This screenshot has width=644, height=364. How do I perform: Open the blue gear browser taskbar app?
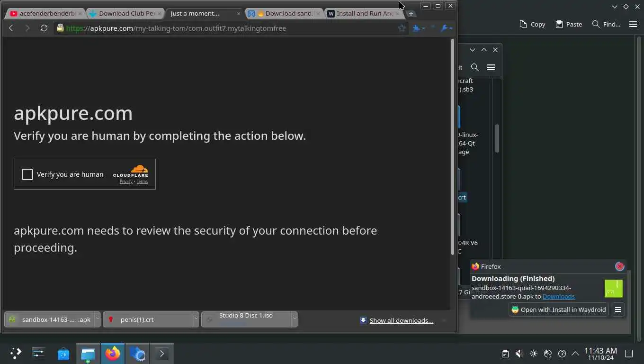pos(137,353)
